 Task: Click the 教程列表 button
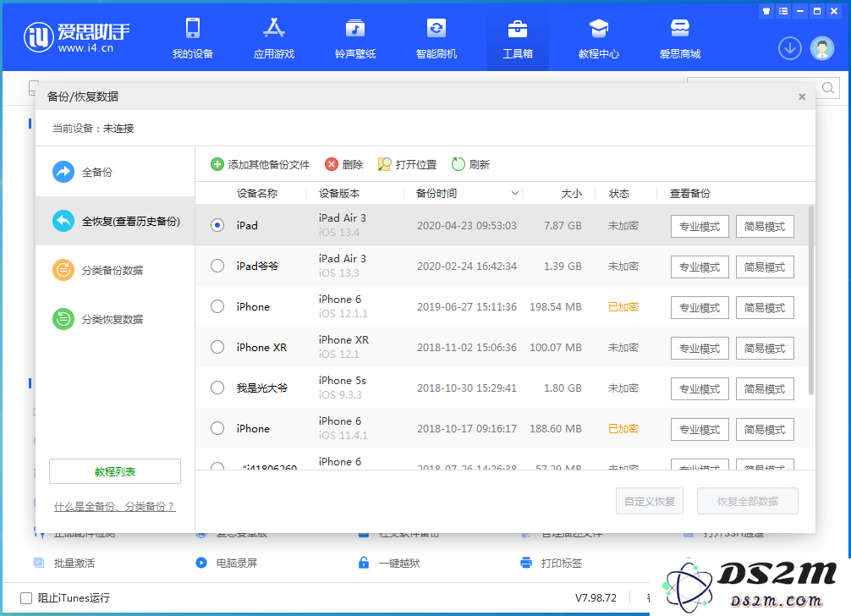[115, 471]
